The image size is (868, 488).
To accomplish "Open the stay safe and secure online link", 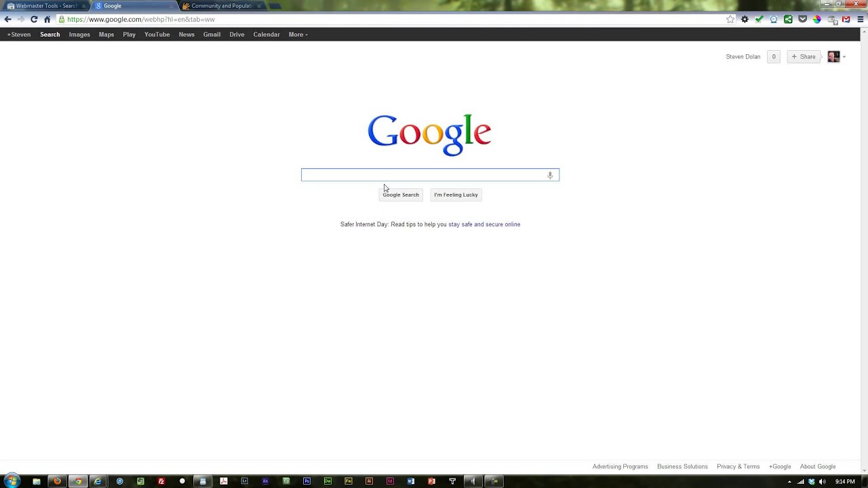I will coord(484,224).
